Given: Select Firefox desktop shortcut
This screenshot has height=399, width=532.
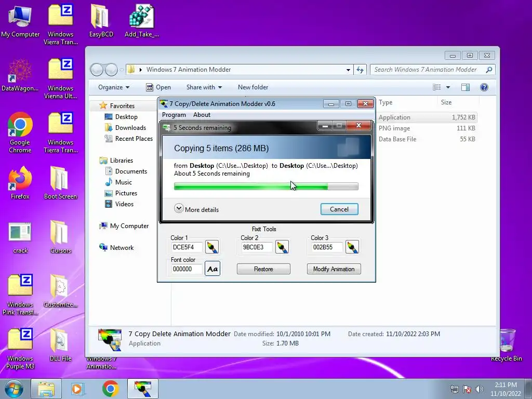Looking at the screenshot, I should (x=20, y=182).
